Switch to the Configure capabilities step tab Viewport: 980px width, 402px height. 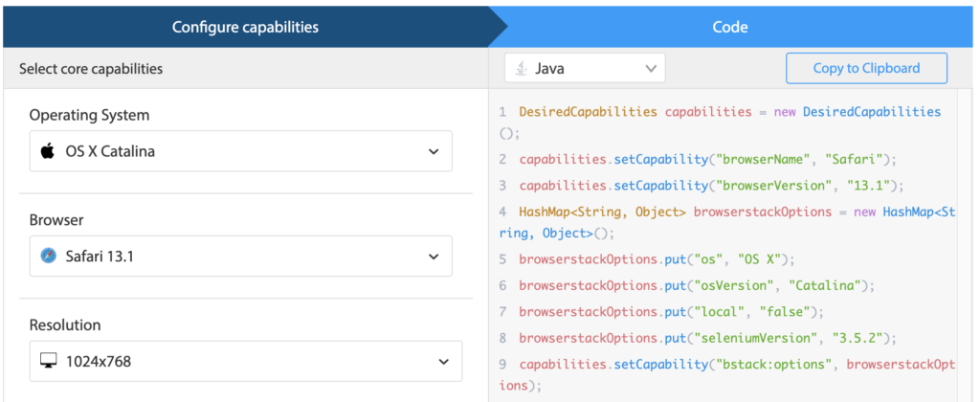tap(246, 27)
